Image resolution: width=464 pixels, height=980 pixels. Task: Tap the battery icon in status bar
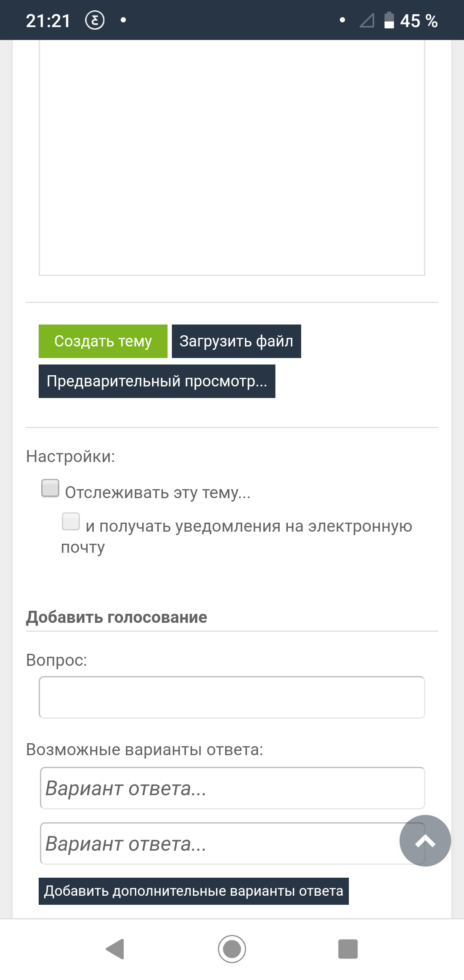click(389, 20)
